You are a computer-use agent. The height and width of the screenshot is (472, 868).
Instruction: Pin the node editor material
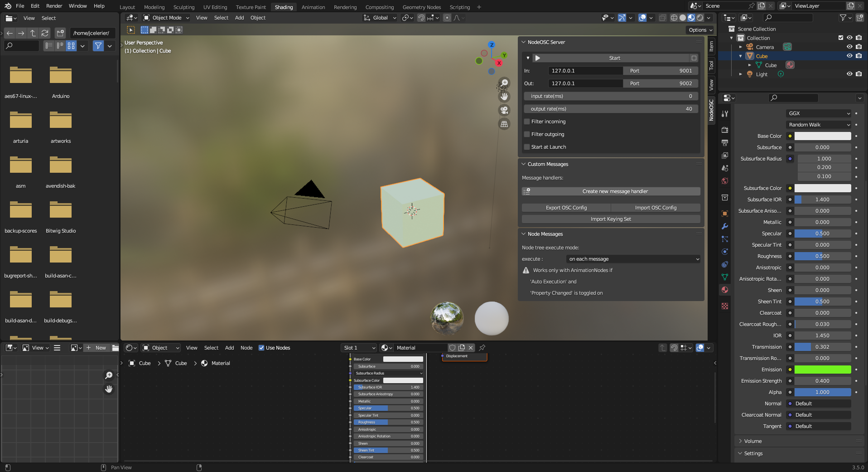(x=482, y=348)
